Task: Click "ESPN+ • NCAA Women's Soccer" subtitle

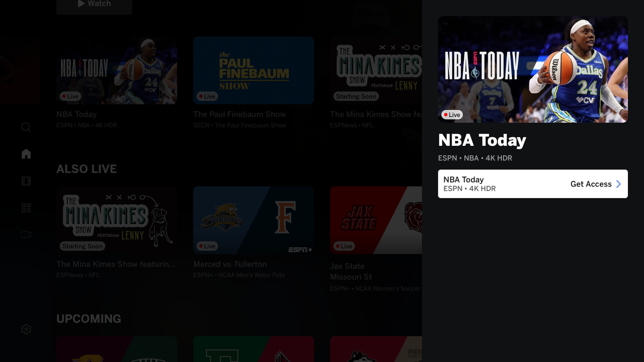Action: [x=375, y=289]
